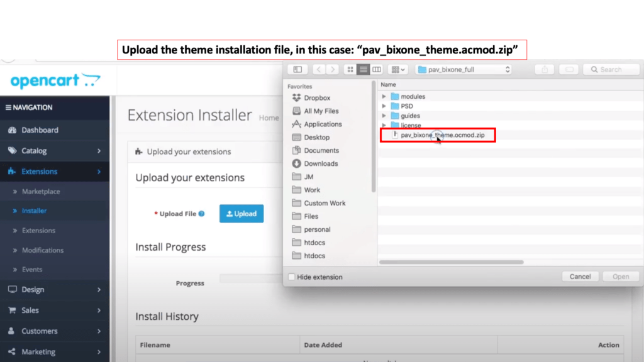Open Dropbox in Favorites sidebar
Viewport: 644px width, 362px height.
coord(316,98)
